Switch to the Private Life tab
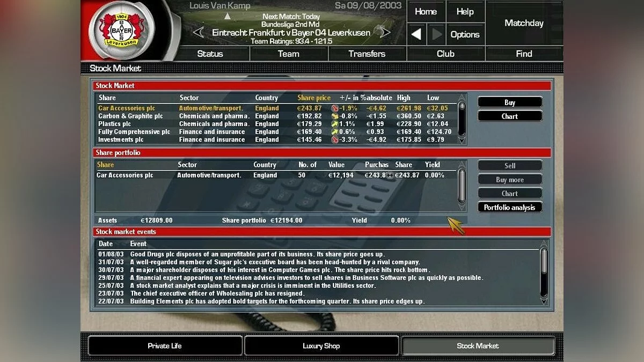This screenshot has width=644, height=362. click(165, 346)
